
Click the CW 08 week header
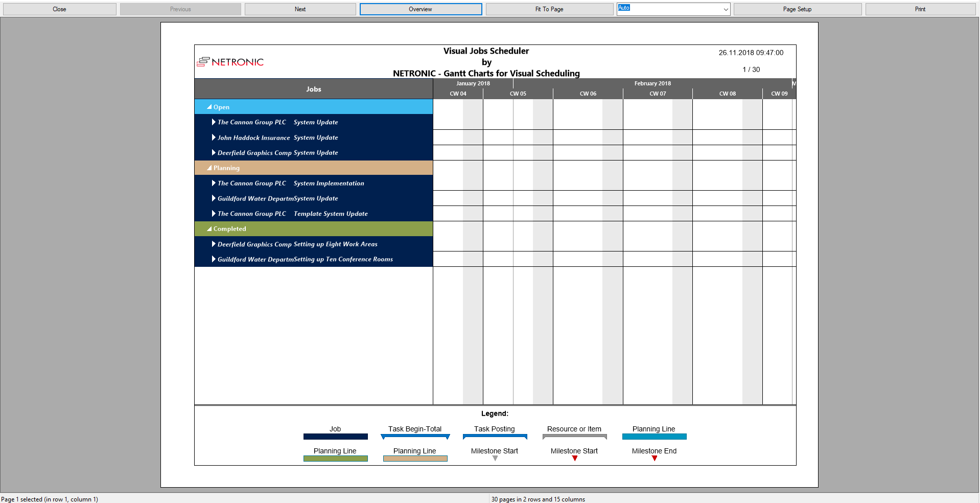[x=728, y=94]
